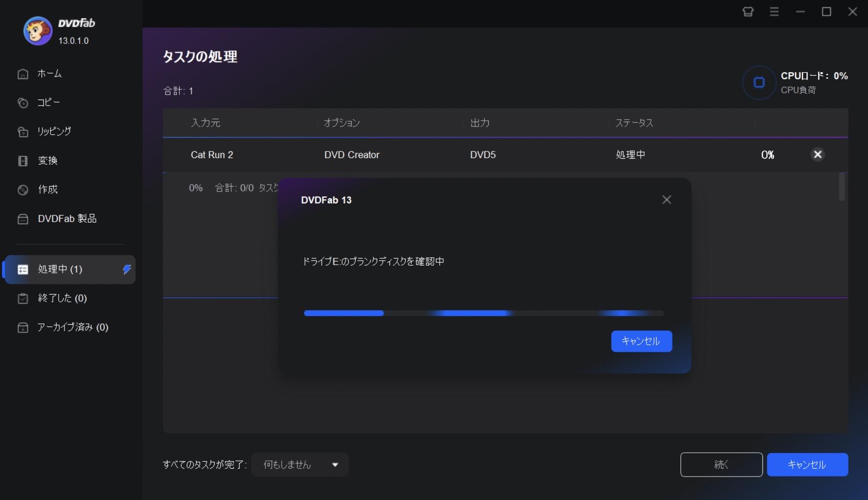Click the Cat Run 2 source cell
The image size is (868, 500).
point(212,155)
